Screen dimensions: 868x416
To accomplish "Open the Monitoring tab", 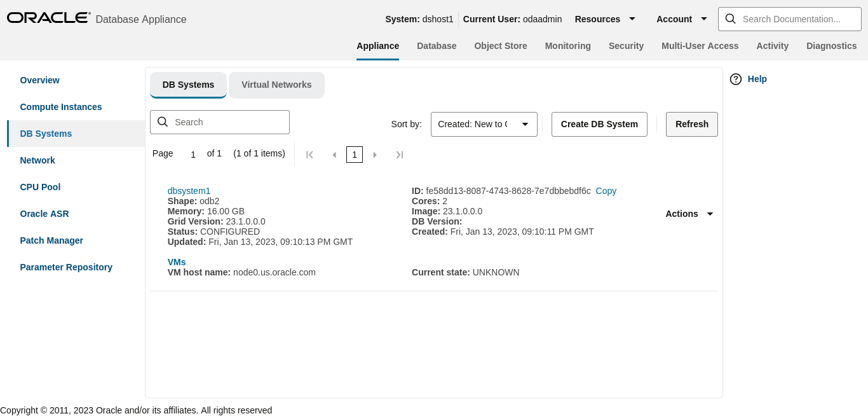I will click(567, 46).
